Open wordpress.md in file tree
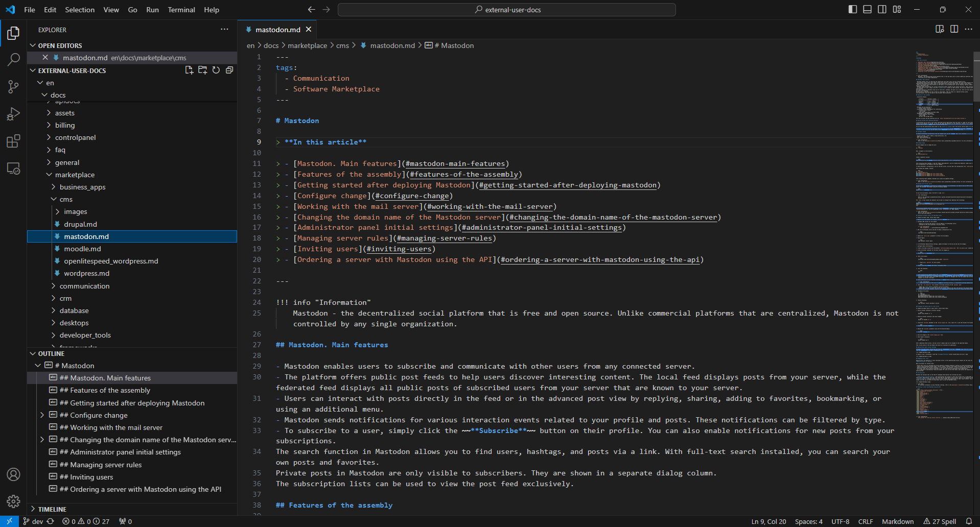Viewport: 980px width, 527px height. [86, 273]
